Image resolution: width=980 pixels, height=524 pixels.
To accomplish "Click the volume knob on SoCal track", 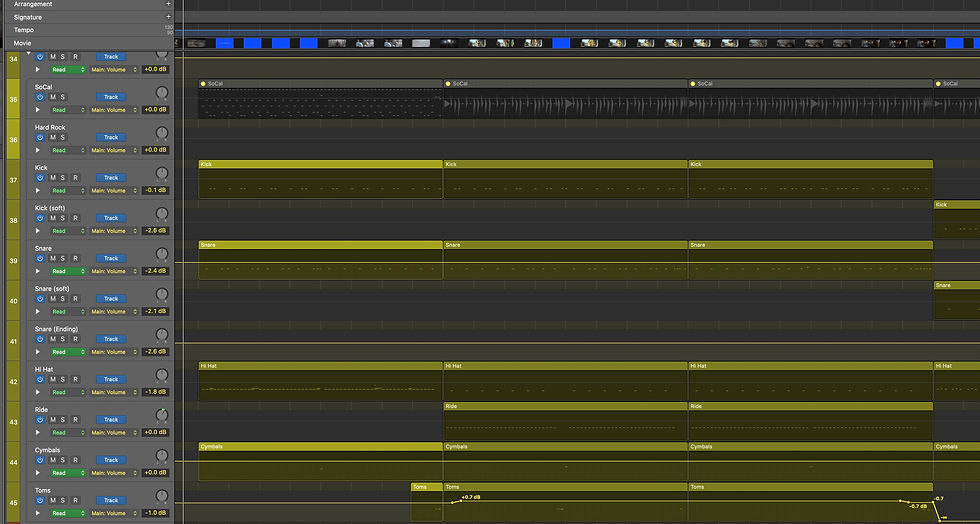I will point(162,93).
